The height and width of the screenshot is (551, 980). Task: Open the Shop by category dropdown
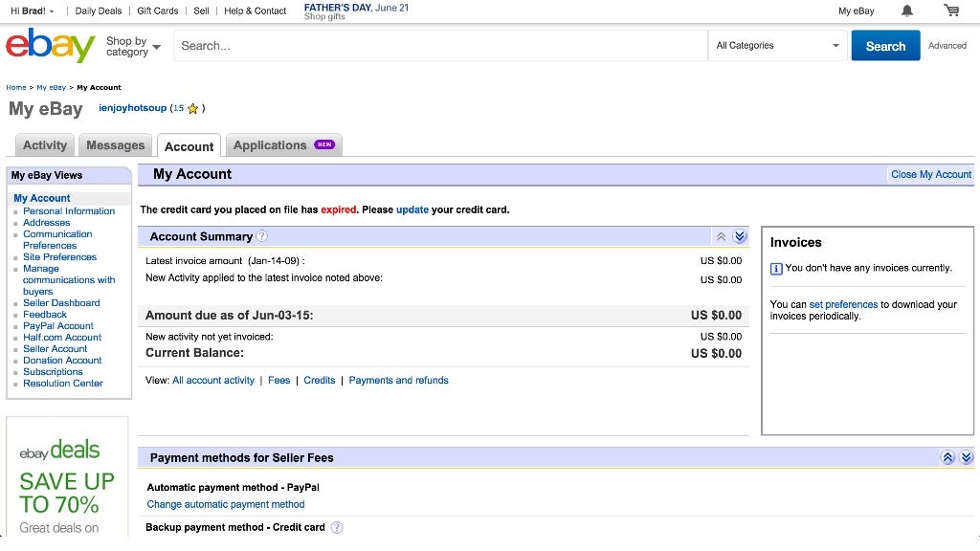click(x=133, y=46)
